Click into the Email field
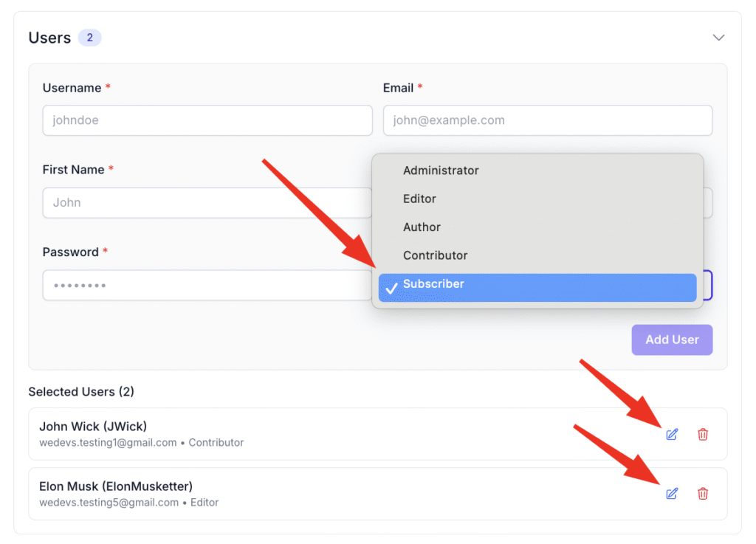Image resolution: width=756 pixels, height=544 pixels. 547,120
